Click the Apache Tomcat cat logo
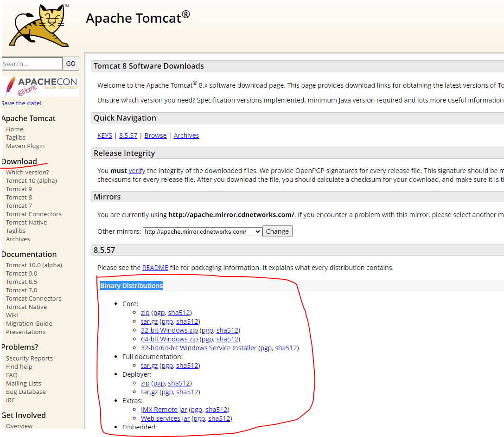Screen dimensions: 504x437 (x=38, y=26)
